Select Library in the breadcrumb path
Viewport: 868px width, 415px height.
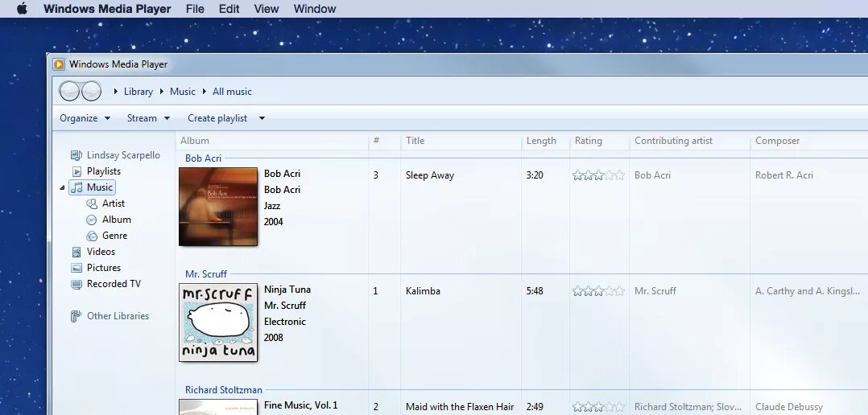(138, 92)
